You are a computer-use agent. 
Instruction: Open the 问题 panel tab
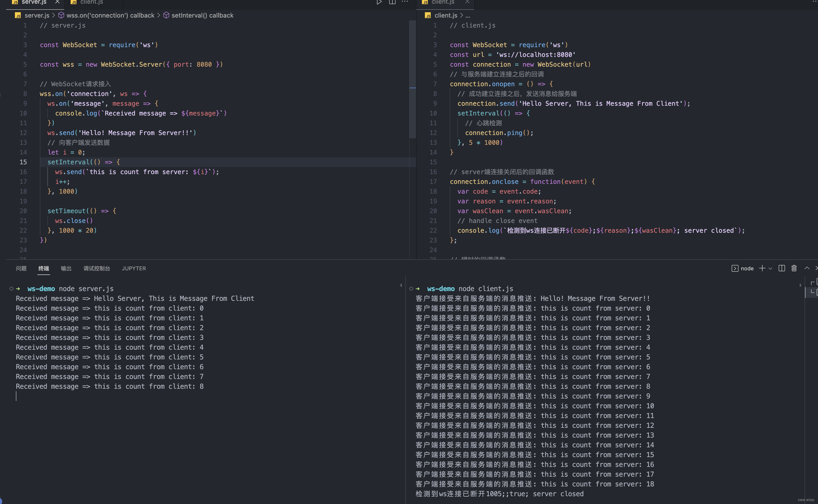click(x=21, y=268)
